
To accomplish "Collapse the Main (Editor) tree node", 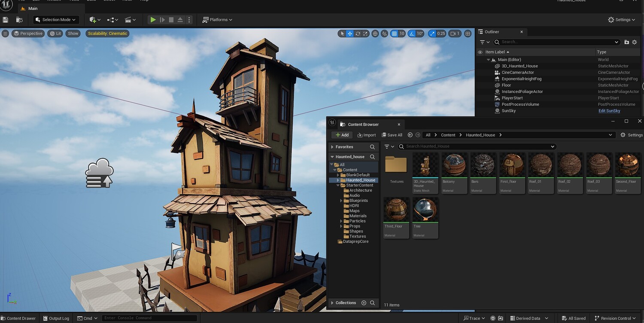I will pyautogui.click(x=488, y=60).
